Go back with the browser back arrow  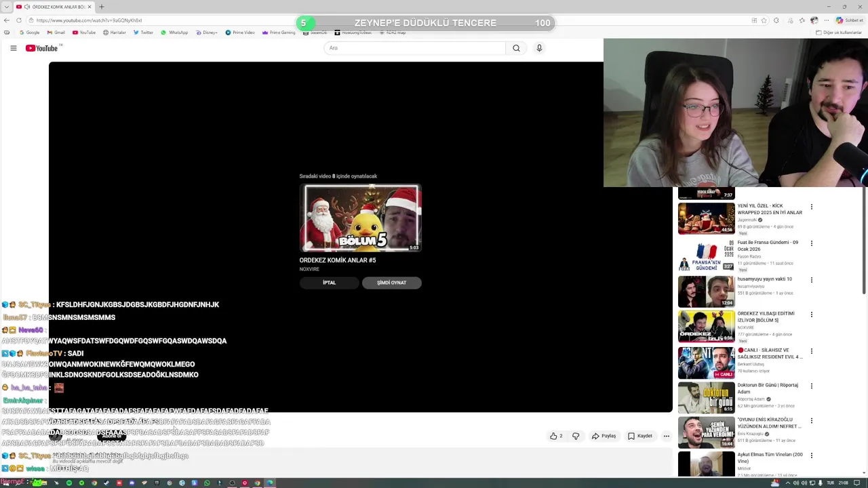click(6, 20)
